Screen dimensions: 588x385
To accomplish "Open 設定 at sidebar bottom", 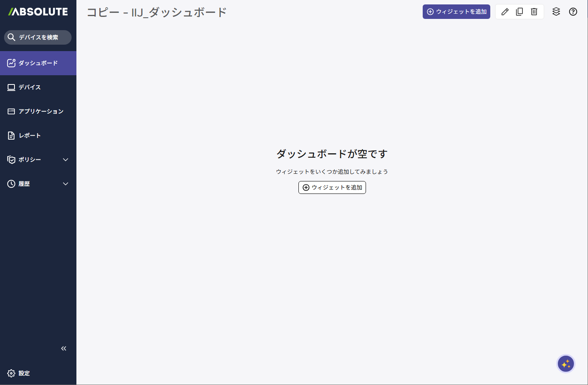I will [x=24, y=373].
